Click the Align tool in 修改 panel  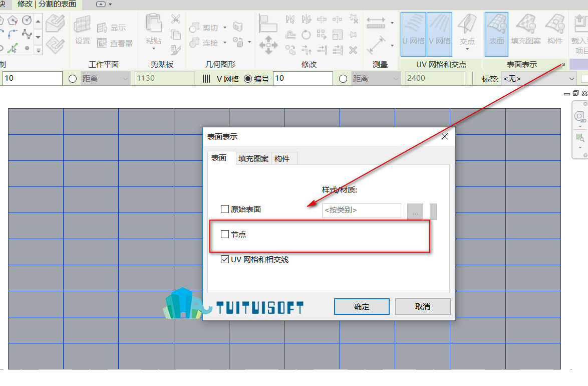268,23
